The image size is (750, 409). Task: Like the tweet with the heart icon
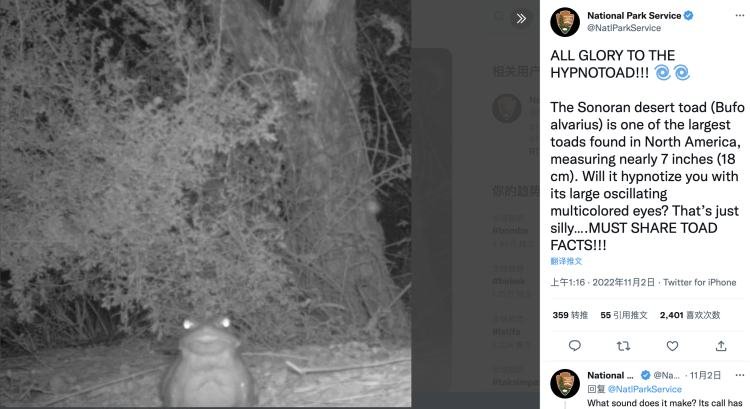tap(673, 346)
